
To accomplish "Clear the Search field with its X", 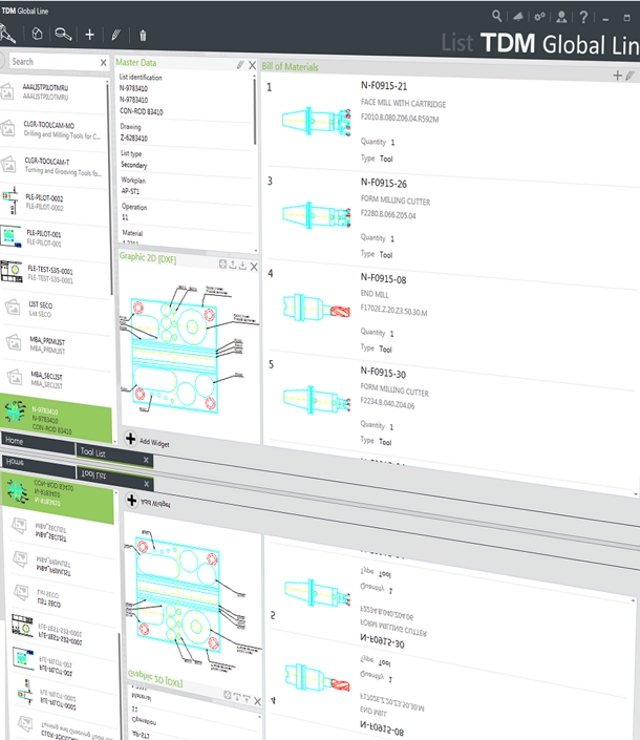I will pos(103,62).
